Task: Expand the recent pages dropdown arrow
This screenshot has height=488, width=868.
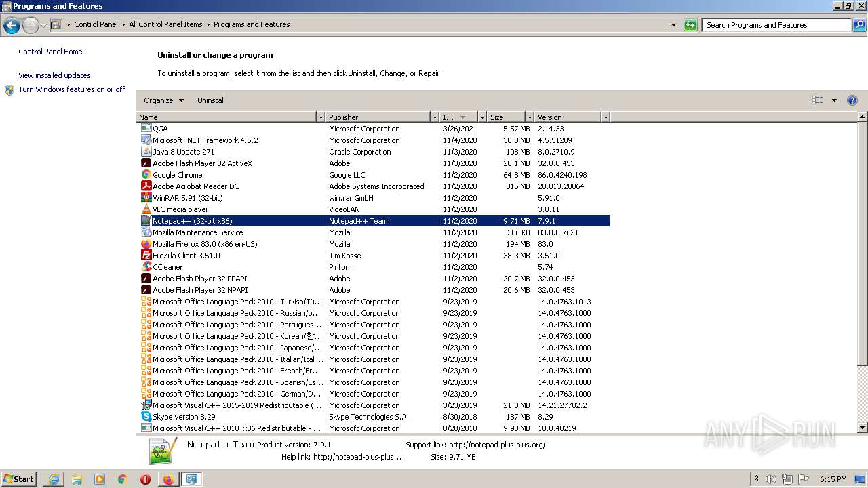Action: (43, 26)
